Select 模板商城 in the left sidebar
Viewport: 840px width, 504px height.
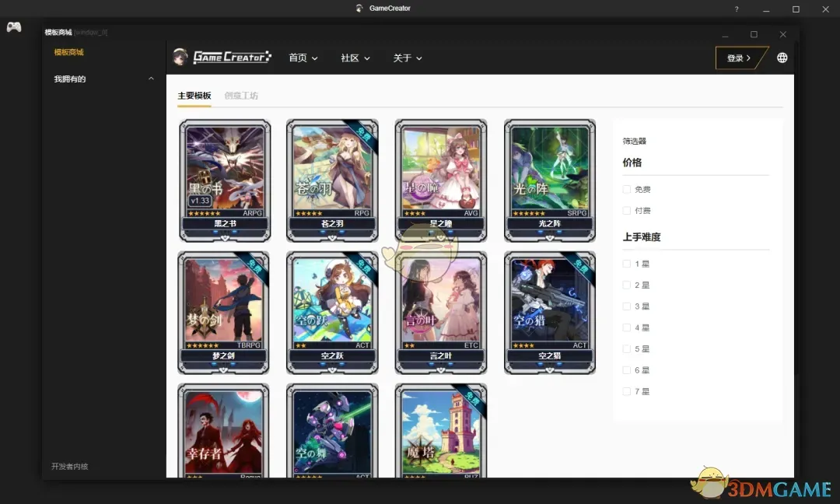[x=68, y=52]
